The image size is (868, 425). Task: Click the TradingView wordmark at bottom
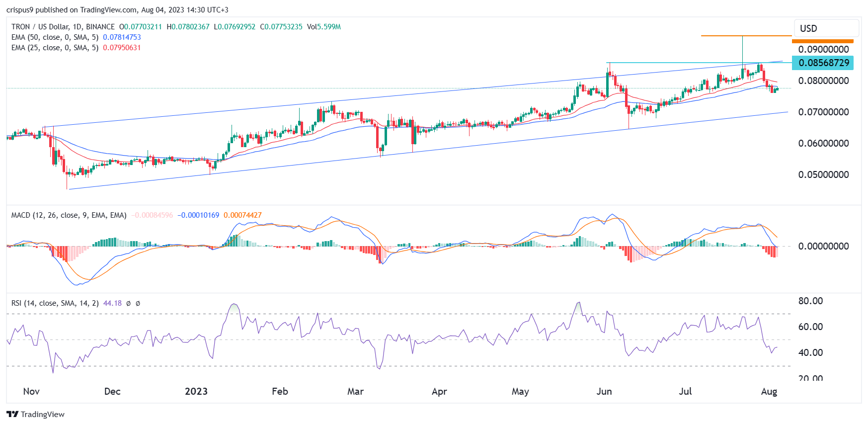(x=43, y=414)
